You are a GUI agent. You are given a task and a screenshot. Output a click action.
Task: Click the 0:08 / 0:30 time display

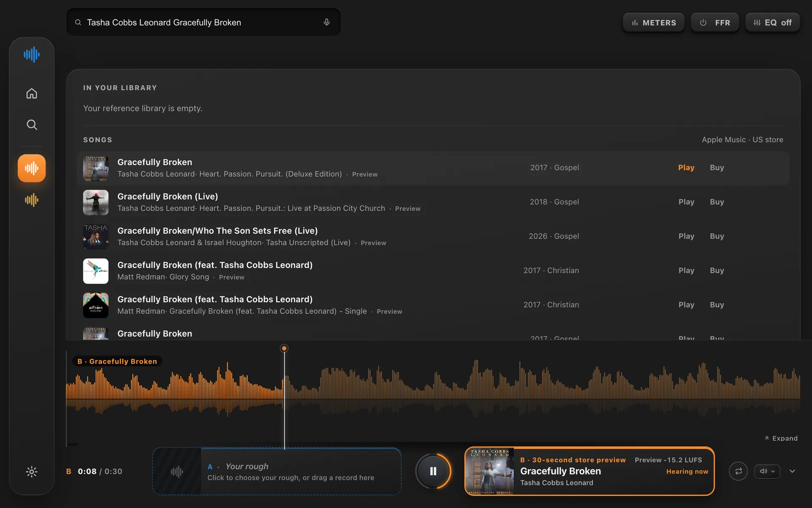pyautogui.click(x=100, y=472)
